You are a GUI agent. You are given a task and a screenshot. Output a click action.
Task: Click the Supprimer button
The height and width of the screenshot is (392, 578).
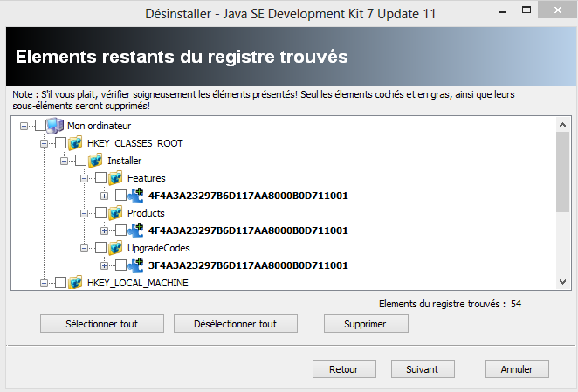tap(366, 324)
